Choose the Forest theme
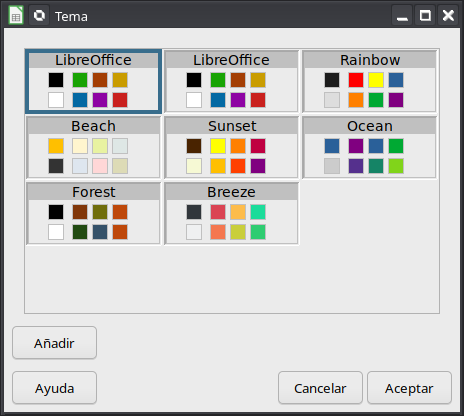Screen dimensions: 464x416 click(93, 213)
